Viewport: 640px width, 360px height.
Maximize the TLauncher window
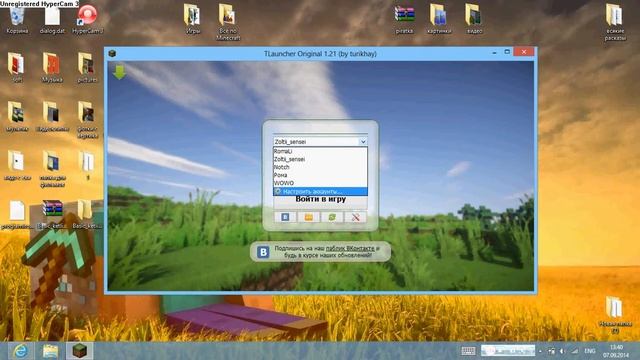[x=507, y=52]
